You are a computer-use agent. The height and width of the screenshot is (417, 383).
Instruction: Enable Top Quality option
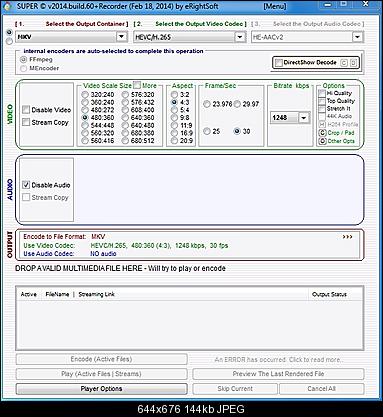[x=322, y=101]
